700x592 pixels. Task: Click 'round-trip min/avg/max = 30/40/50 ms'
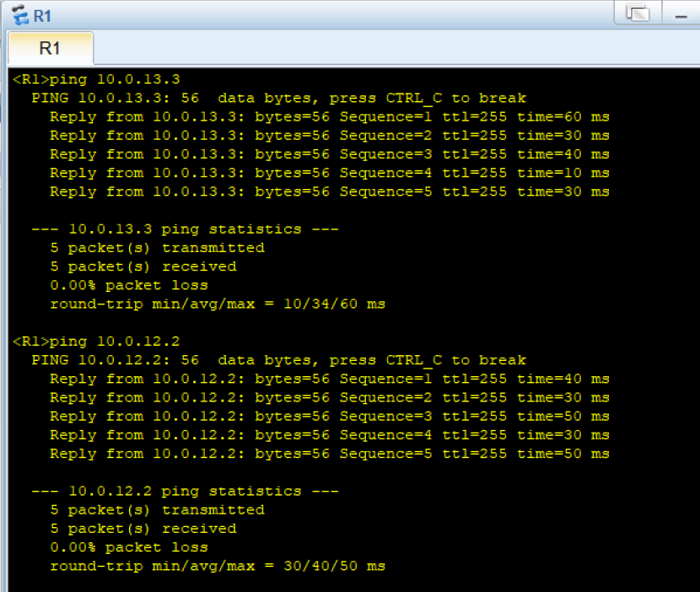click(218, 566)
